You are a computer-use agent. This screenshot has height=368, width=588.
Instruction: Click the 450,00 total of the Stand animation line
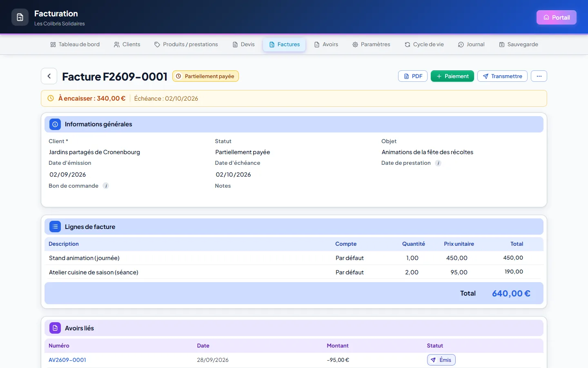point(513,258)
